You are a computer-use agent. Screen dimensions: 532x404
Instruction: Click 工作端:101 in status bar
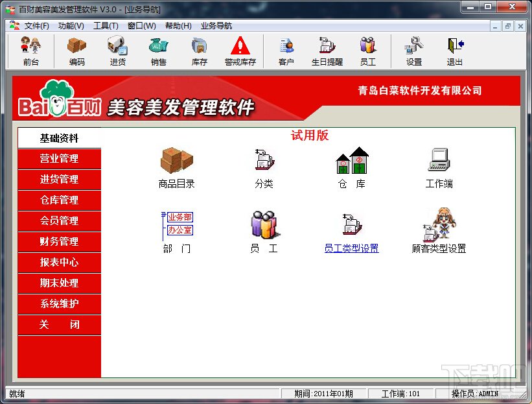pyautogui.click(x=400, y=394)
